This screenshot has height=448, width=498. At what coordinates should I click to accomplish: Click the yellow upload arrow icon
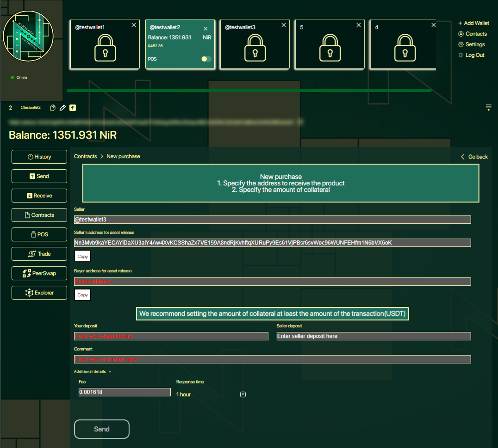pos(73,108)
